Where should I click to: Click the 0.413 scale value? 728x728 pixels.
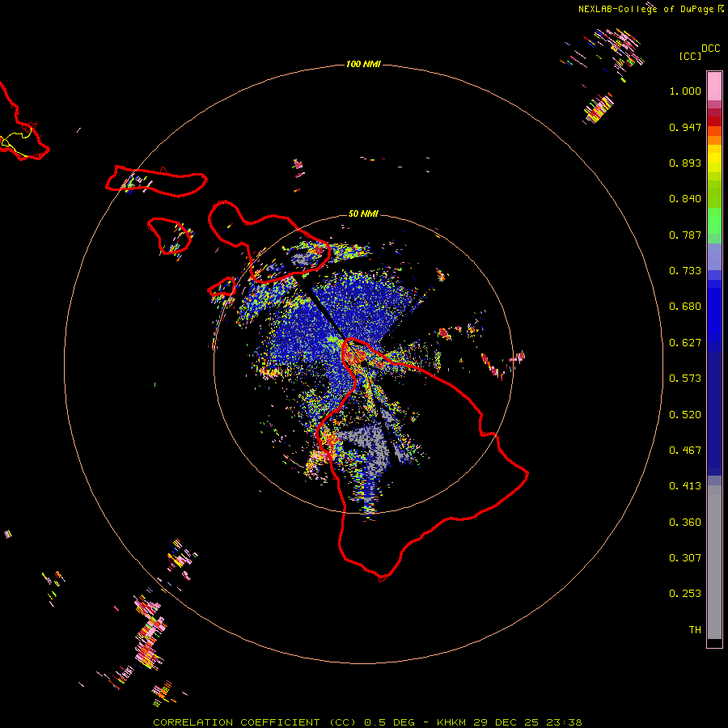pyautogui.click(x=685, y=486)
